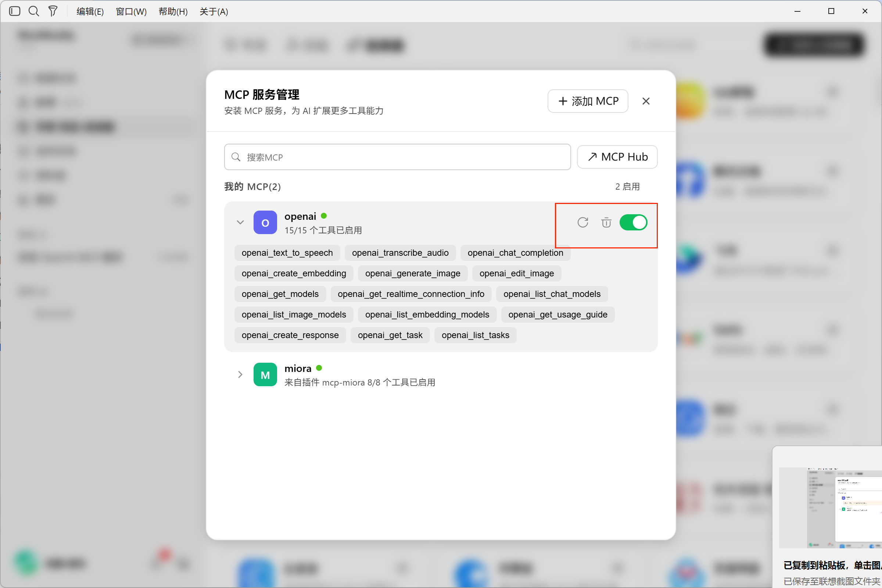The width and height of the screenshot is (882, 588).
Task: Select the openai_get_task tool tag
Action: tap(390, 335)
